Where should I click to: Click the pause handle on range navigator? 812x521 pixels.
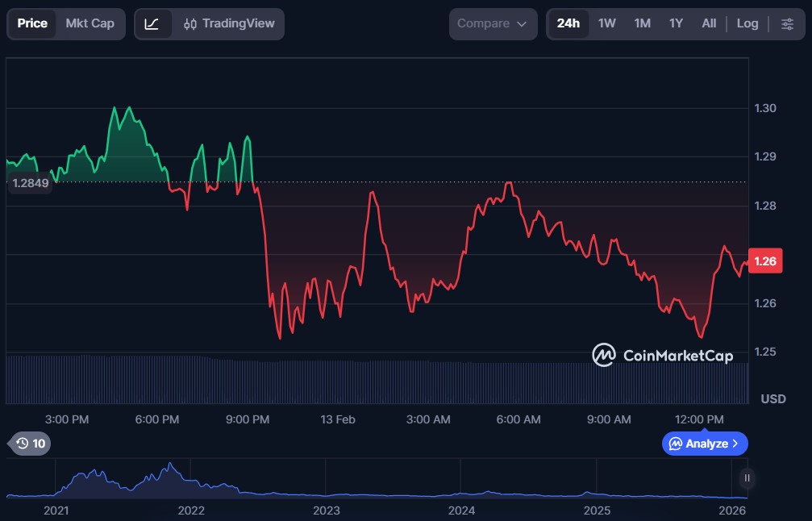coord(747,478)
